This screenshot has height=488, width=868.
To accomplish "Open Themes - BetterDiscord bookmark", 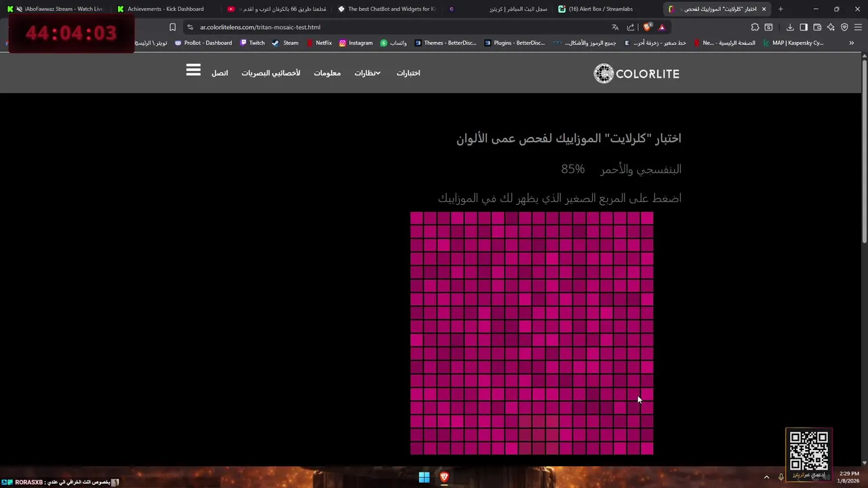I will pyautogui.click(x=445, y=43).
